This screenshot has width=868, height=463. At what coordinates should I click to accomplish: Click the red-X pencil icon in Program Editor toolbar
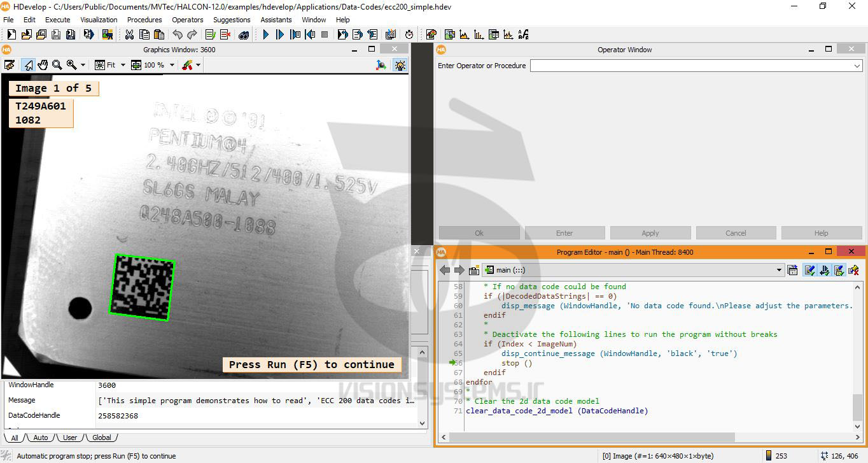click(x=854, y=270)
